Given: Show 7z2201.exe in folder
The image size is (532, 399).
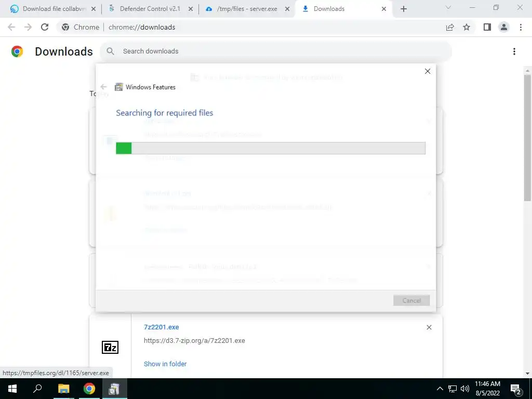Looking at the screenshot, I should (x=165, y=364).
